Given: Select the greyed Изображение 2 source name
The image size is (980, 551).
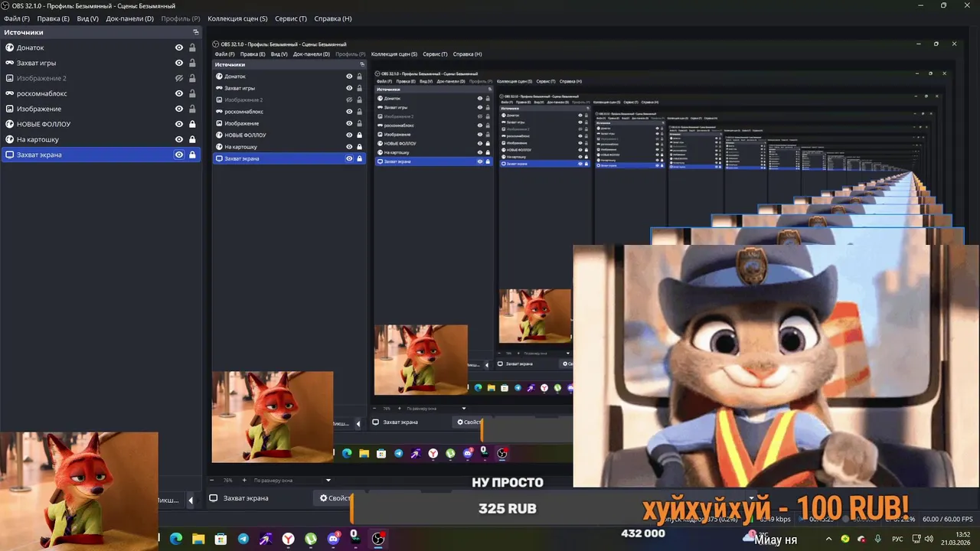Looking at the screenshot, I should (x=41, y=78).
